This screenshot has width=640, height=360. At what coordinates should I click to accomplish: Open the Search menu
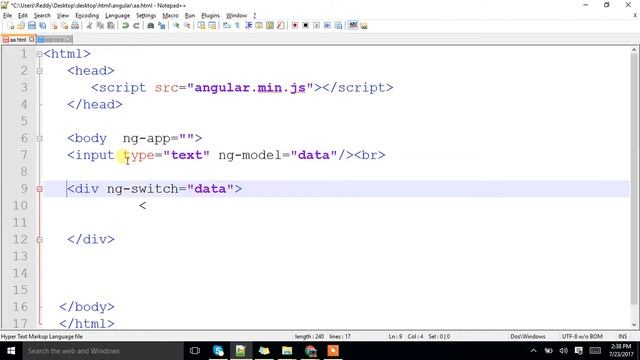pos(42,16)
